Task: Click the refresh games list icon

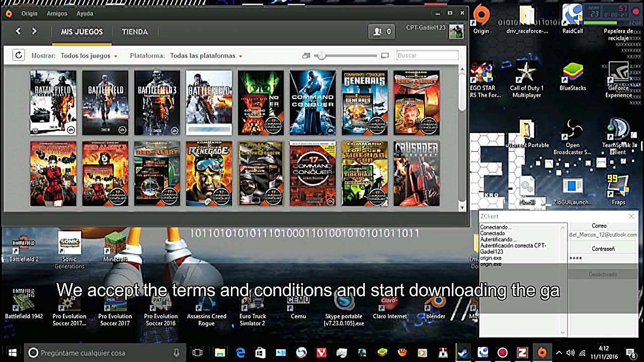Action: click(19, 55)
